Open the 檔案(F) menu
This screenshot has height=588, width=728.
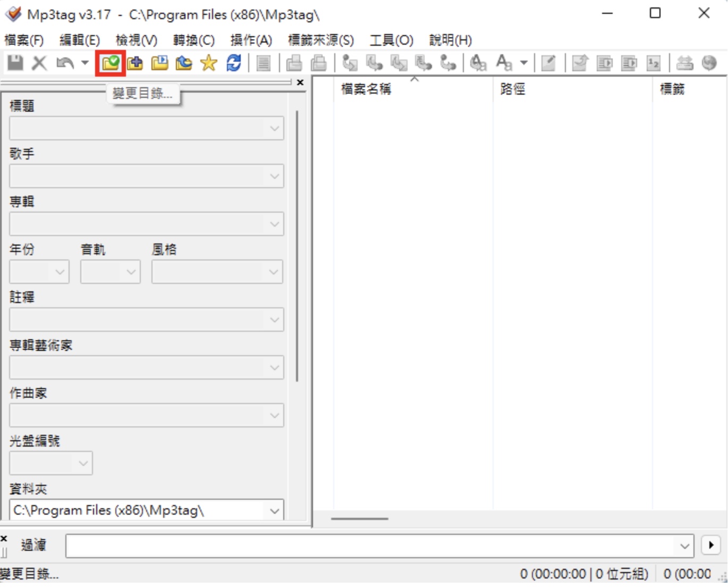(x=24, y=40)
